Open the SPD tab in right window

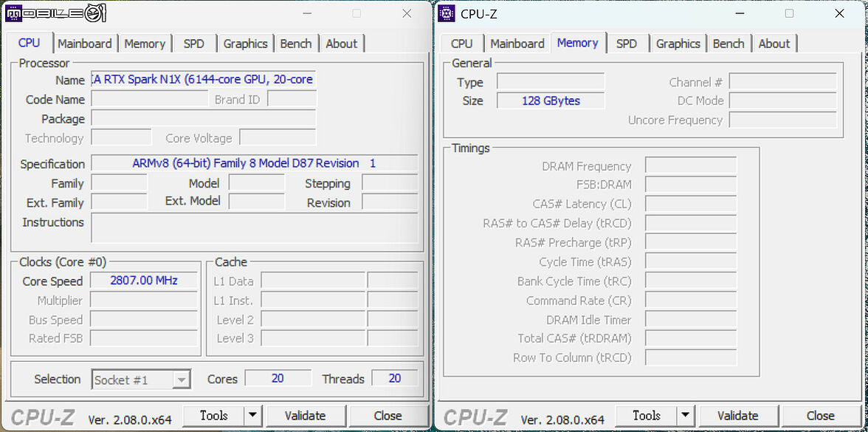tap(626, 44)
